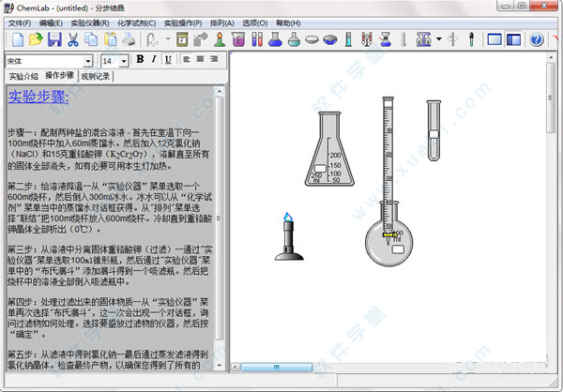Viewport: 563px width, 392px height.
Task: Open help with question mark icon
Action: point(537,39)
